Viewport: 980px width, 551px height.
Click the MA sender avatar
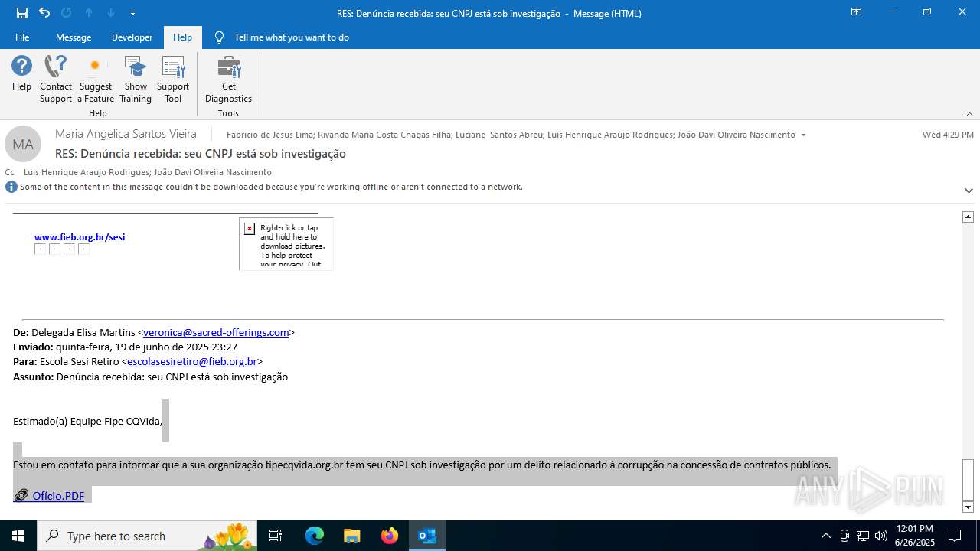23,144
